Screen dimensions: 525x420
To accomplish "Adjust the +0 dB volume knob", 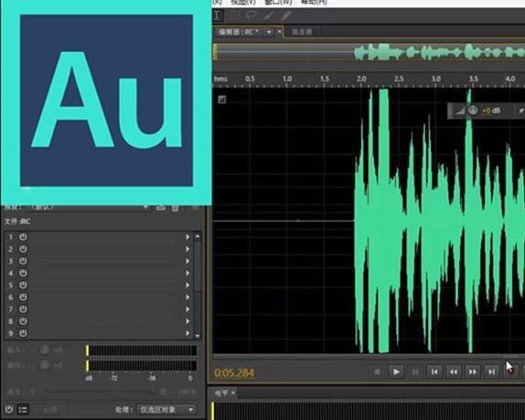I will click(473, 110).
